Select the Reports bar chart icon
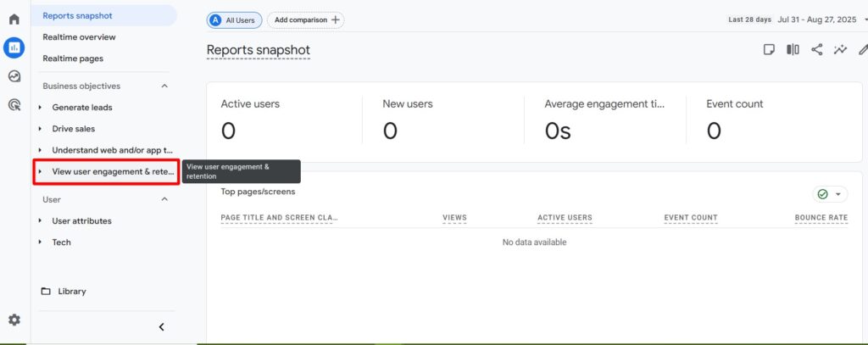The width and height of the screenshot is (868, 345). 14,47
